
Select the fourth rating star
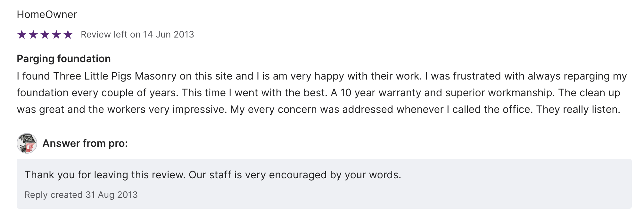[56, 35]
